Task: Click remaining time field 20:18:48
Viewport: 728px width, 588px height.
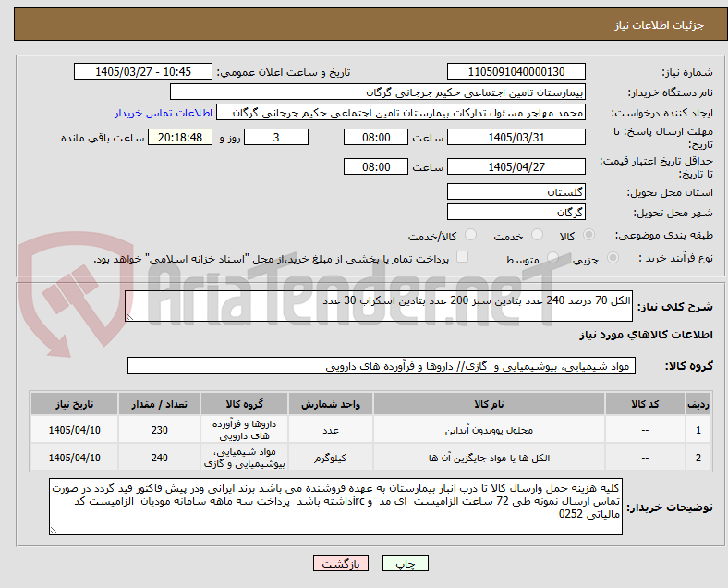Action: click(x=180, y=137)
